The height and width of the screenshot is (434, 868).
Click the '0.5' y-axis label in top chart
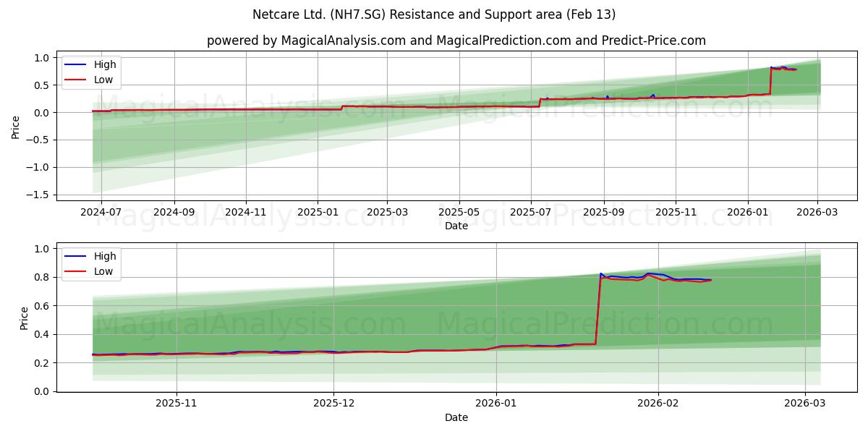pyautogui.click(x=41, y=85)
